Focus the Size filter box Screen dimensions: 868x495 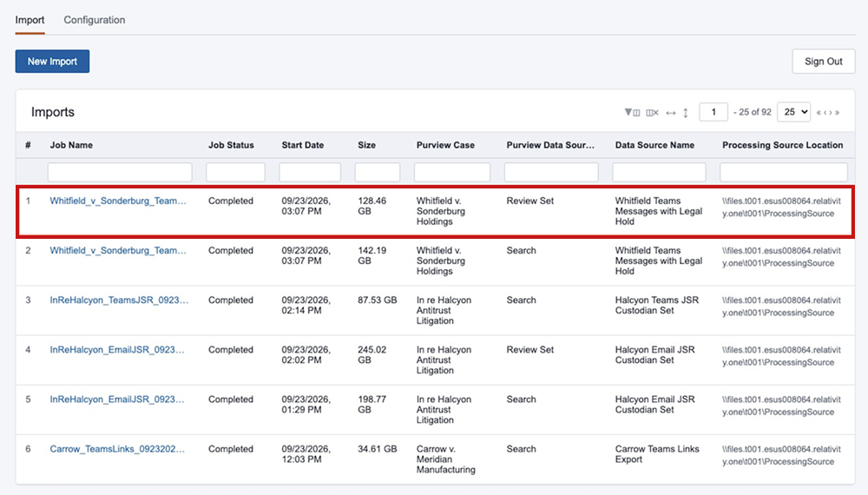point(378,172)
